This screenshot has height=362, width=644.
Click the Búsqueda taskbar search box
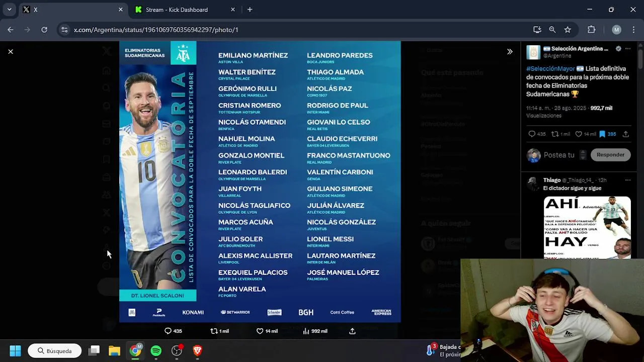[54, 350]
